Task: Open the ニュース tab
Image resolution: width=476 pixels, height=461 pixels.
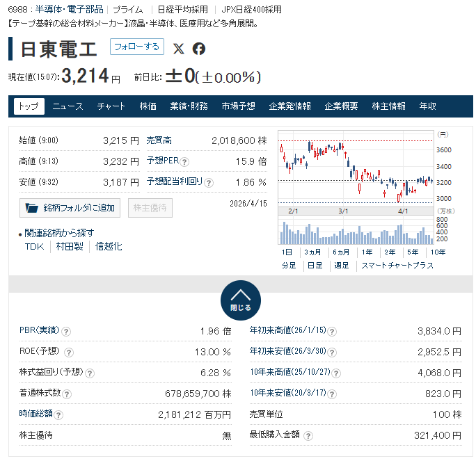Action: click(68, 106)
